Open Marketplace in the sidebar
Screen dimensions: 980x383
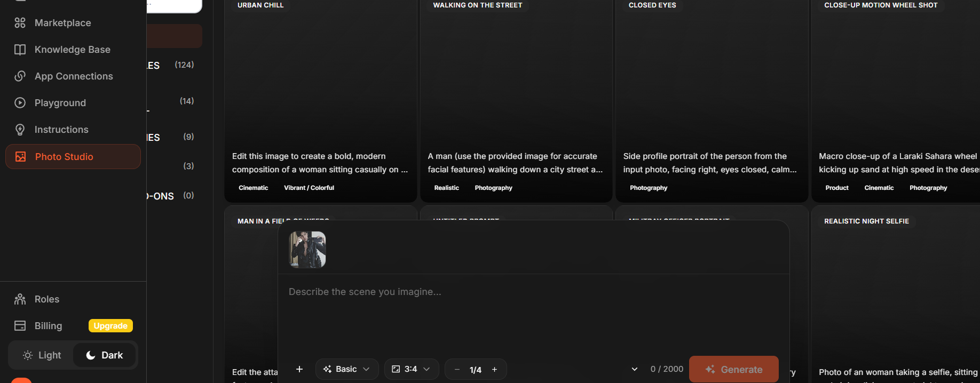(x=73, y=23)
